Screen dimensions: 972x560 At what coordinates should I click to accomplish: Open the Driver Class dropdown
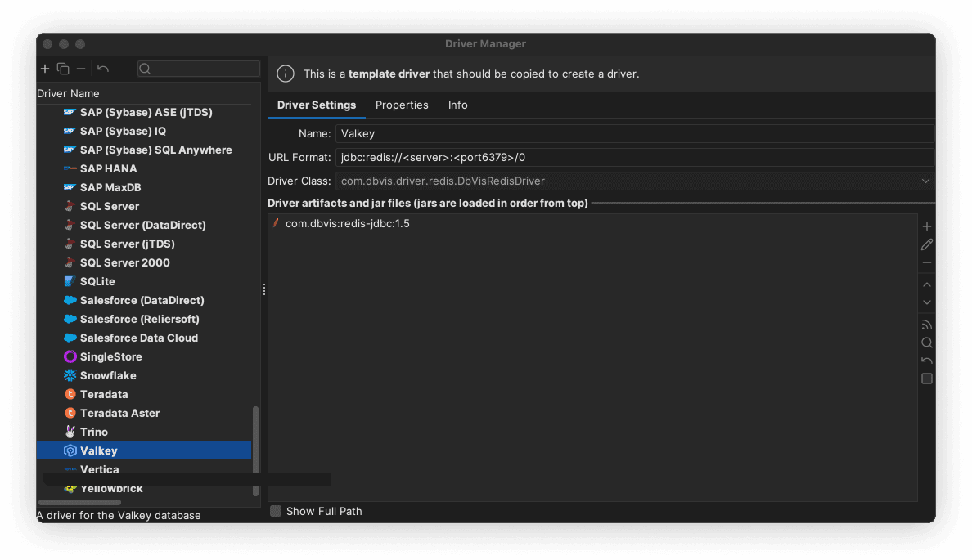click(x=925, y=181)
